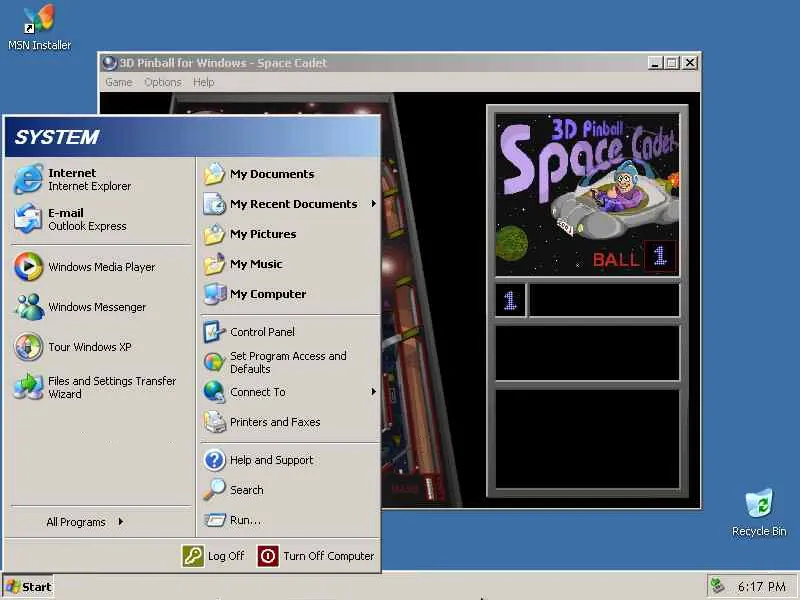The width and height of the screenshot is (800, 600).
Task: Click the Log Off text label
Action: pos(226,556)
